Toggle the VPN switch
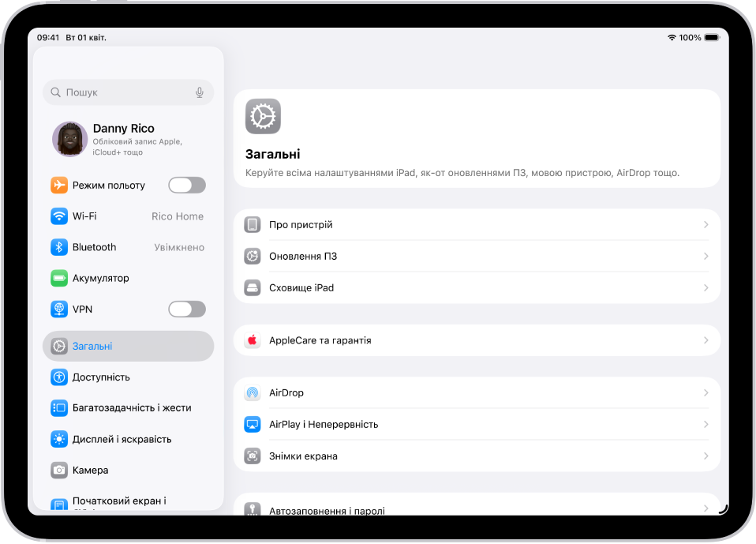This screenshot has width=756, height=544. 187,310
